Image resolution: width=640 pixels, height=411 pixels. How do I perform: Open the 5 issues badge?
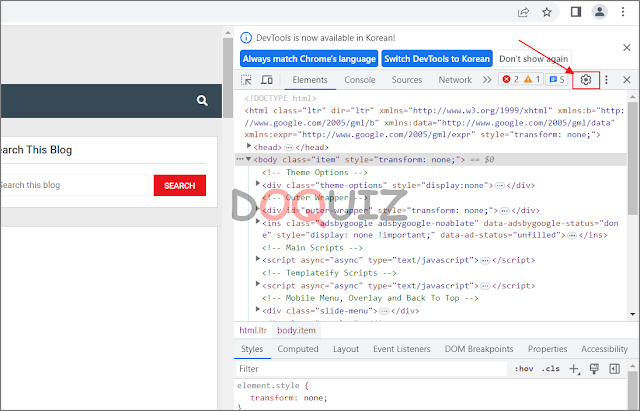point(557,79)
